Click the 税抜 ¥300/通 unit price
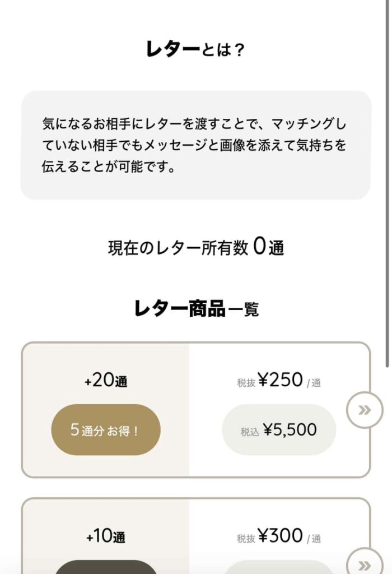This screenshot has height=574, width=392. click(279, 536)
